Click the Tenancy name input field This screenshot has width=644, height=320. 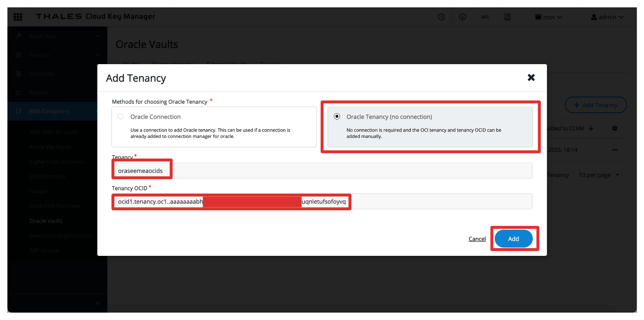[x=322, y=171]
